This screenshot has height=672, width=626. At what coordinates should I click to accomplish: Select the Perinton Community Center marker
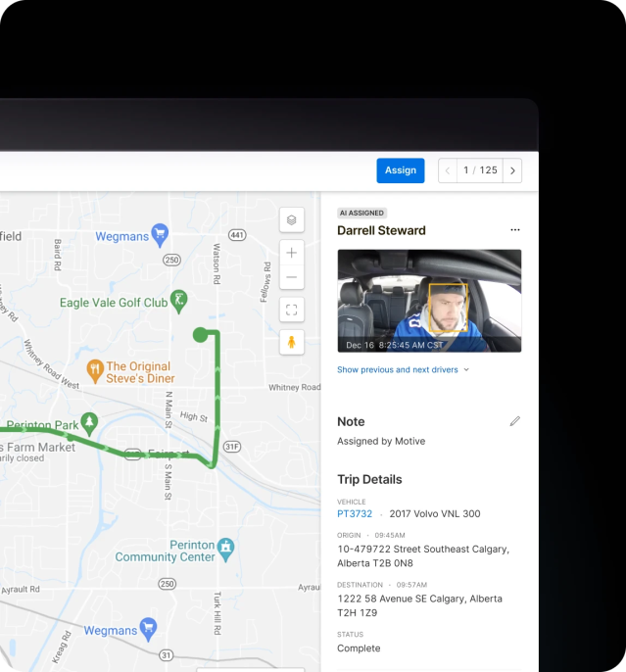226,545
